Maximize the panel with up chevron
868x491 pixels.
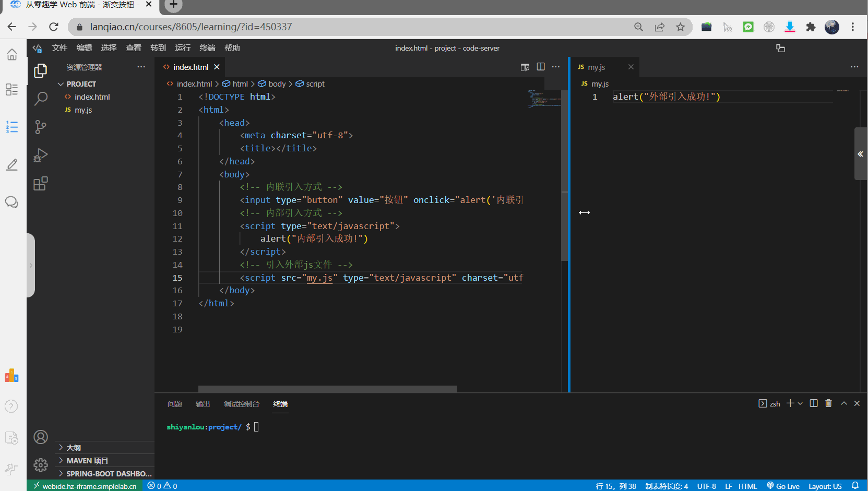coord(844,403)
